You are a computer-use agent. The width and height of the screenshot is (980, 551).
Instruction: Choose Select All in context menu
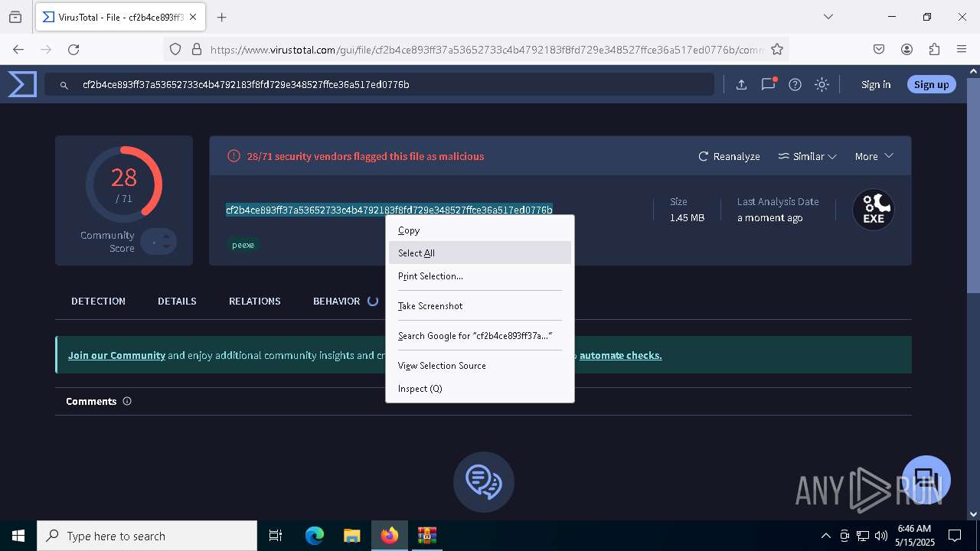[x=480, y=253]
